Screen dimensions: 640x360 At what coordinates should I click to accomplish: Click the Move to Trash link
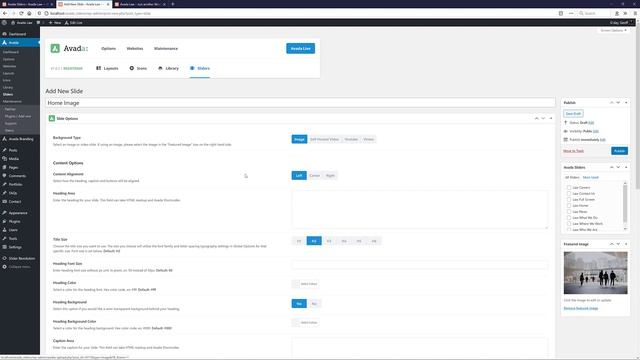573,151
